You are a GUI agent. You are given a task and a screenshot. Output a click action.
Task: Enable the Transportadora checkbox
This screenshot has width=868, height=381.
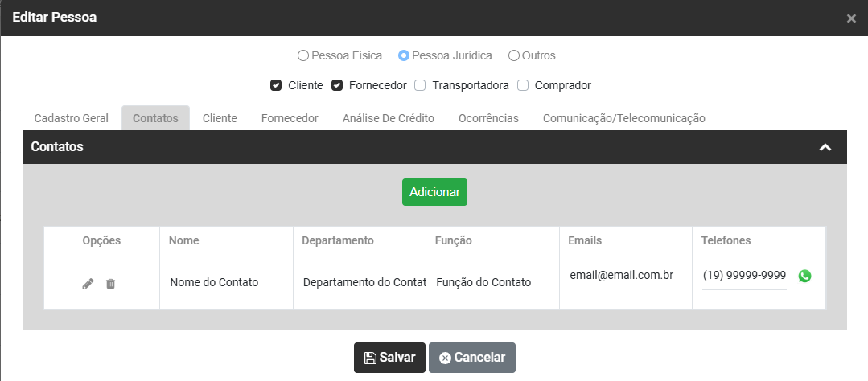click(421, 85)
